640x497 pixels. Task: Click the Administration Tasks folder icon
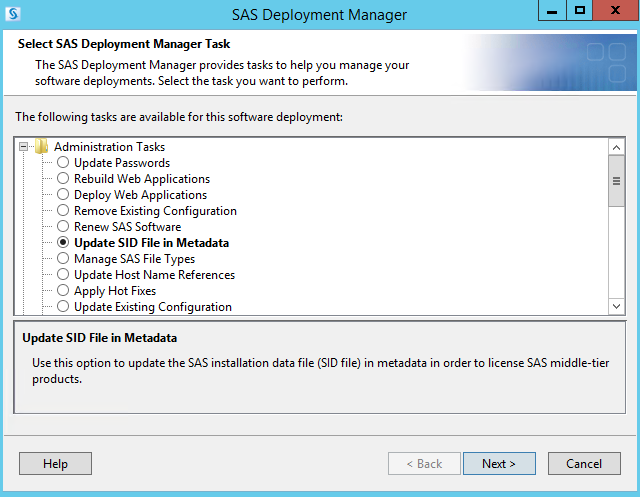coord(41,147)
